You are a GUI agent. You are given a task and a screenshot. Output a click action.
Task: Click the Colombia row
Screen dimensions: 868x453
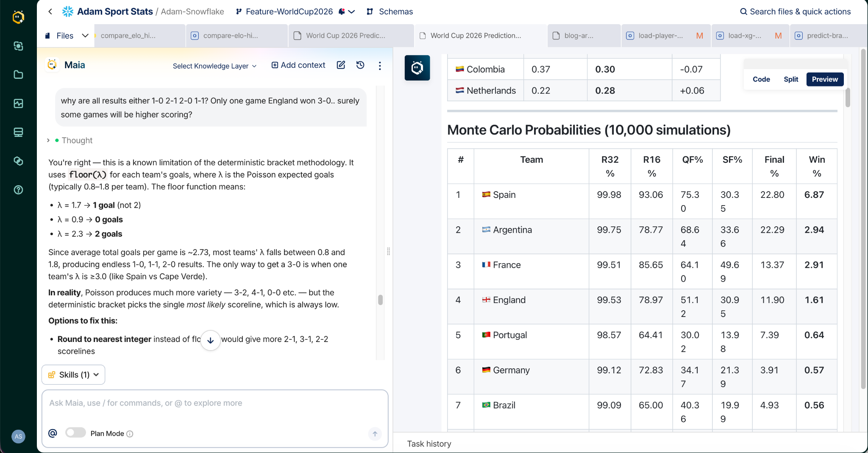(x=584, y=69)
